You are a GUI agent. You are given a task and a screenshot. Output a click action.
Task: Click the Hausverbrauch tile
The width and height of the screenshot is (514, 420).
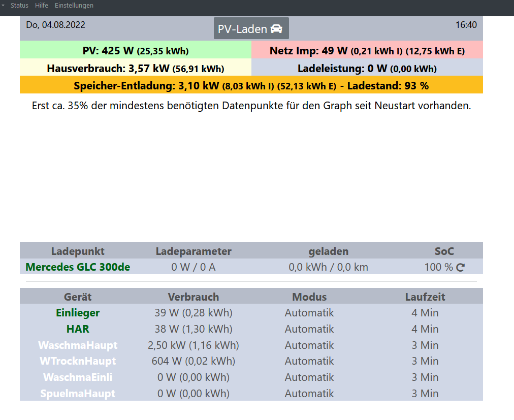(135, 68)
